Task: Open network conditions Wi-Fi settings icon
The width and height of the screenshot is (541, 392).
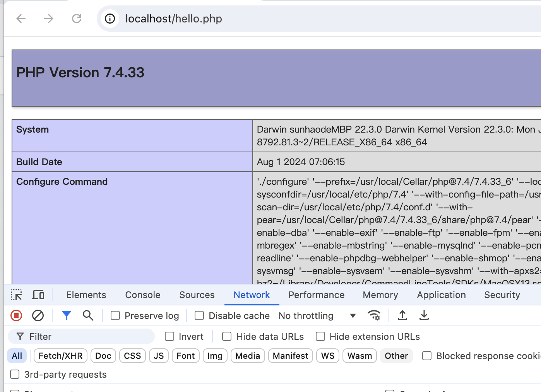Action: point(374,316)
